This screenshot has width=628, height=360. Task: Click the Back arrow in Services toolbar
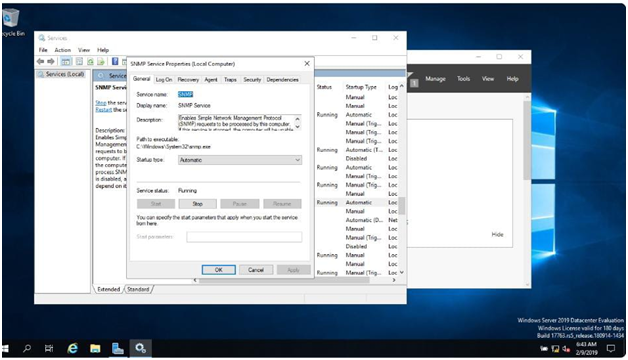tap(40, 61)
